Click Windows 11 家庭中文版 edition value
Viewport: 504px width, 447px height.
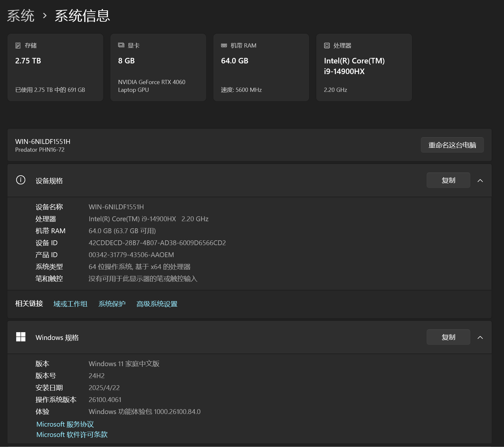pyautogui.click(x=124, y=364)
